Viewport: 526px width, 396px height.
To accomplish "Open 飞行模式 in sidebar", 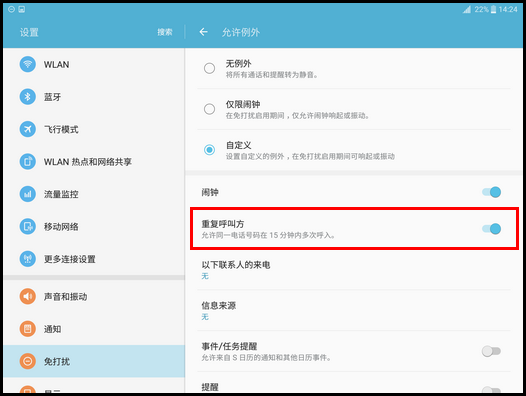I will click(x=94, y=129).
